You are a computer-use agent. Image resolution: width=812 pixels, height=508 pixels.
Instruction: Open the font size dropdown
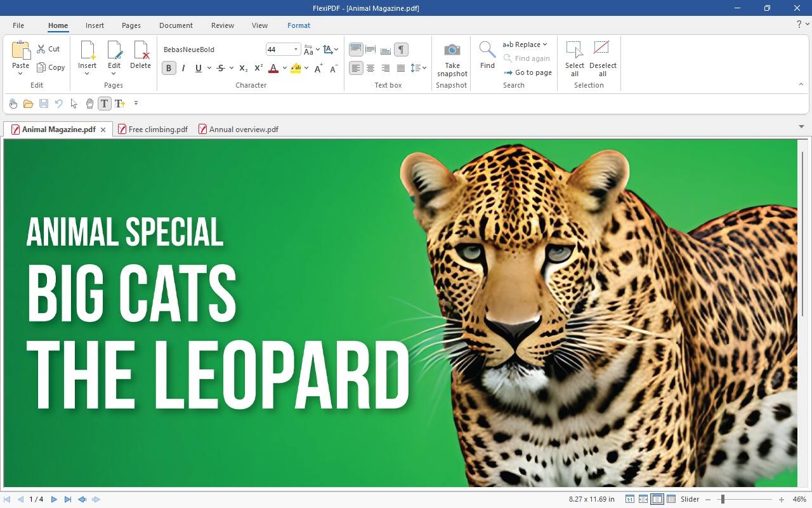(295, 49)
